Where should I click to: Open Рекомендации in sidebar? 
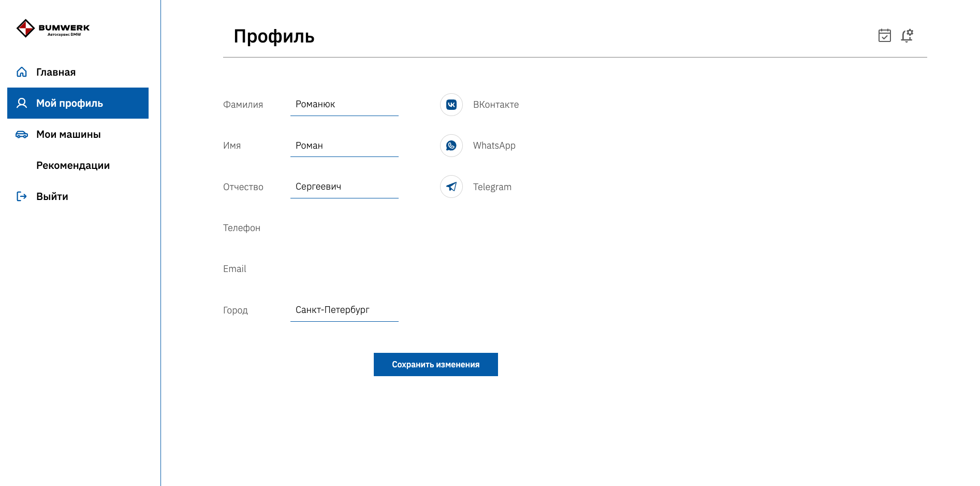coord(73,165)
